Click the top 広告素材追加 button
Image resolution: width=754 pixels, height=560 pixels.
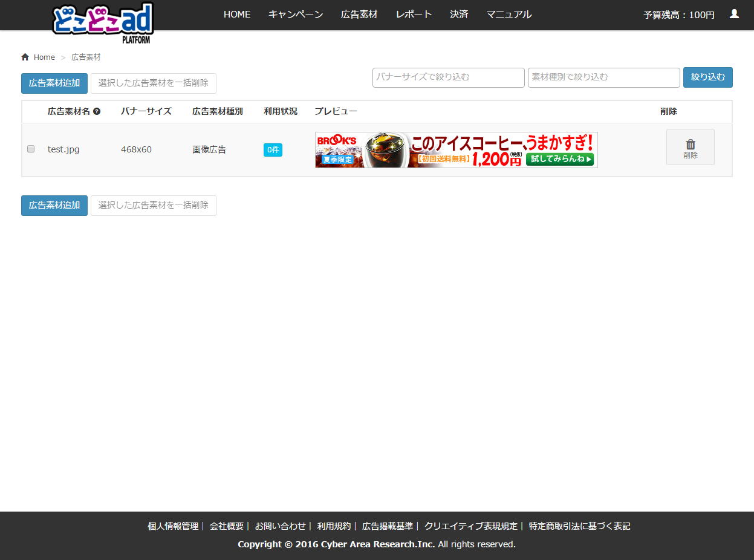pyautogui.click(x=54, y=83)
